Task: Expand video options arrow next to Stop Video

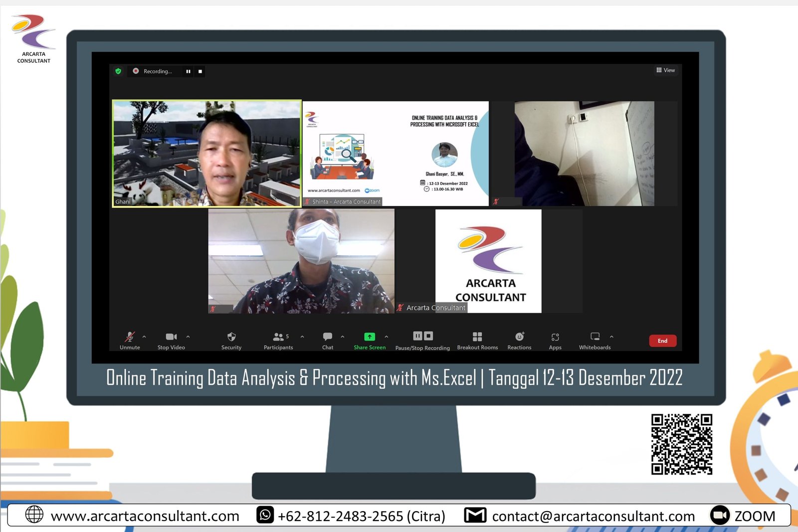Action: (188, 337)
